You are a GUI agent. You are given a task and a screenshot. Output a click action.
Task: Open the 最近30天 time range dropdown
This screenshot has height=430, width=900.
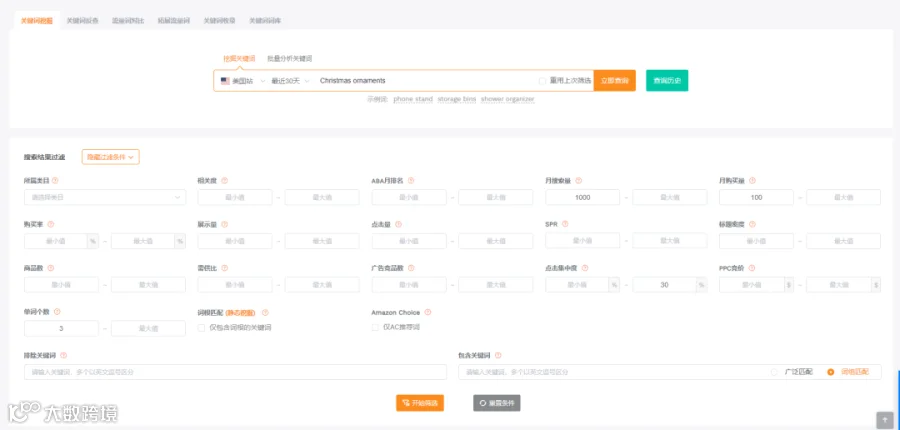point(291,81)
